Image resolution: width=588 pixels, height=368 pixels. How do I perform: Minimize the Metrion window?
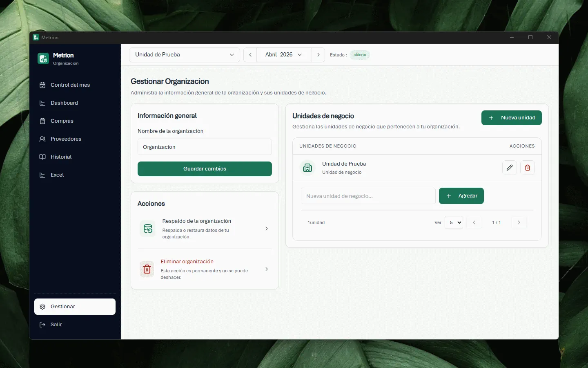tap(512, 37)
